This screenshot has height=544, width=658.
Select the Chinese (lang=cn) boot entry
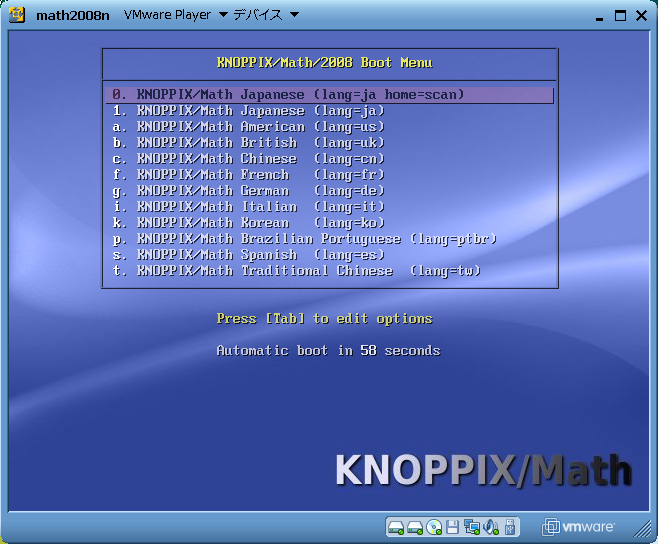(x=330, y=159)
